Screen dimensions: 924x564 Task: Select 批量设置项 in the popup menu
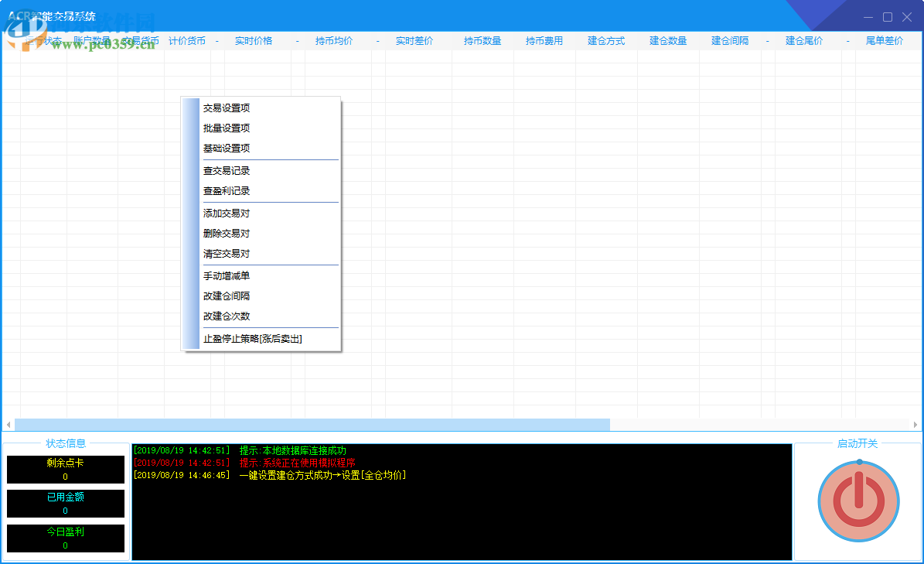pyautogui.click(x=226, y=128)
